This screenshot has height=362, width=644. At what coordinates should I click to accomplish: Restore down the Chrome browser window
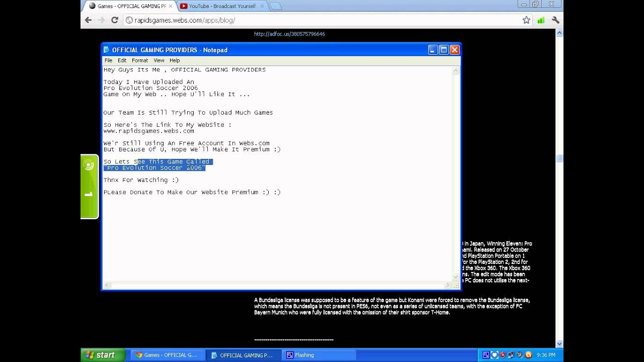pyautogui.click(x=536, y=4)
